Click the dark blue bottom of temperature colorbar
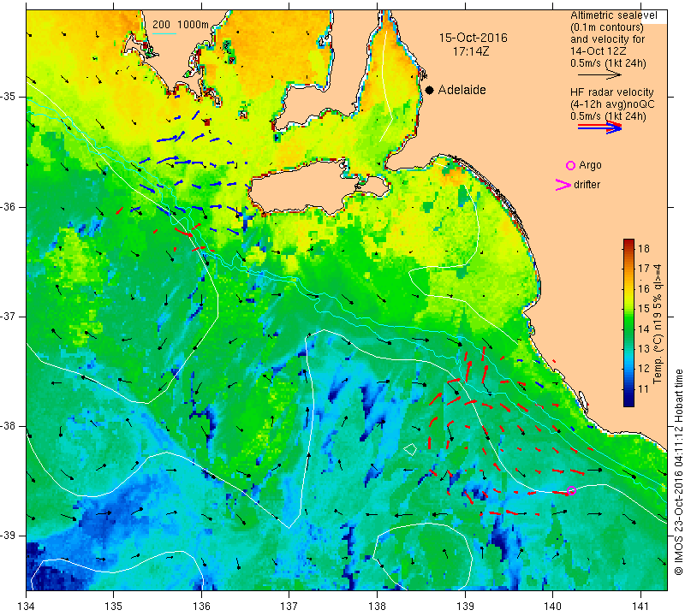This screenshot has height=616, width=685. click(x=628, y=402)
